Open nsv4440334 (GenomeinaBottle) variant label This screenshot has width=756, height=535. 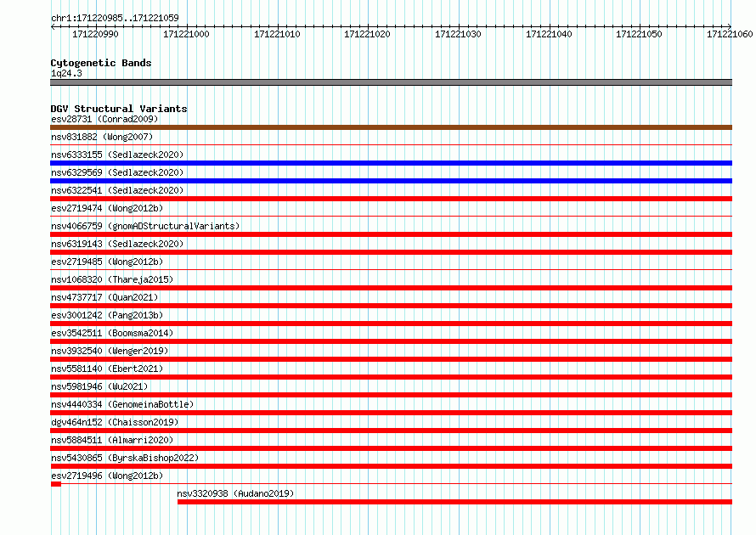tap(122, 404)
